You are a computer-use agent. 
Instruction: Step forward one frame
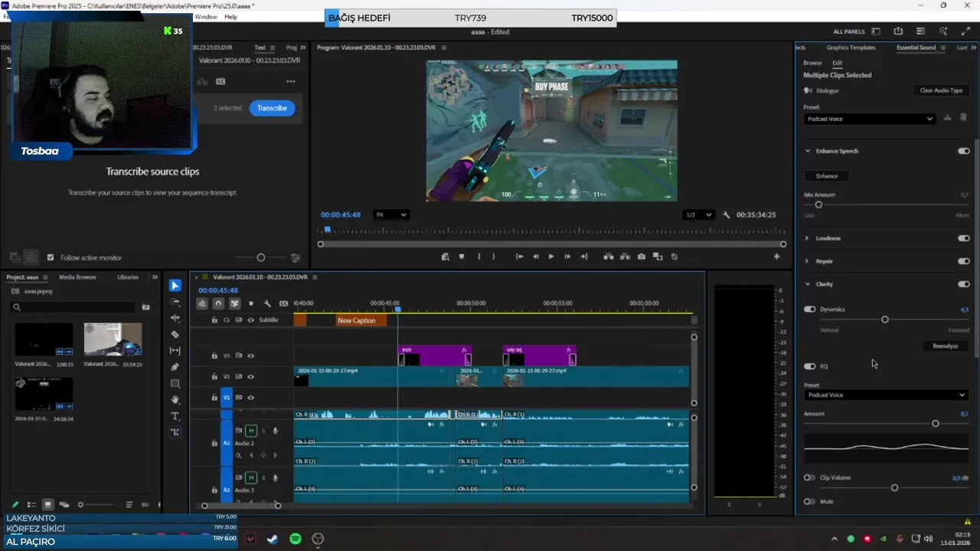point(567,256)
